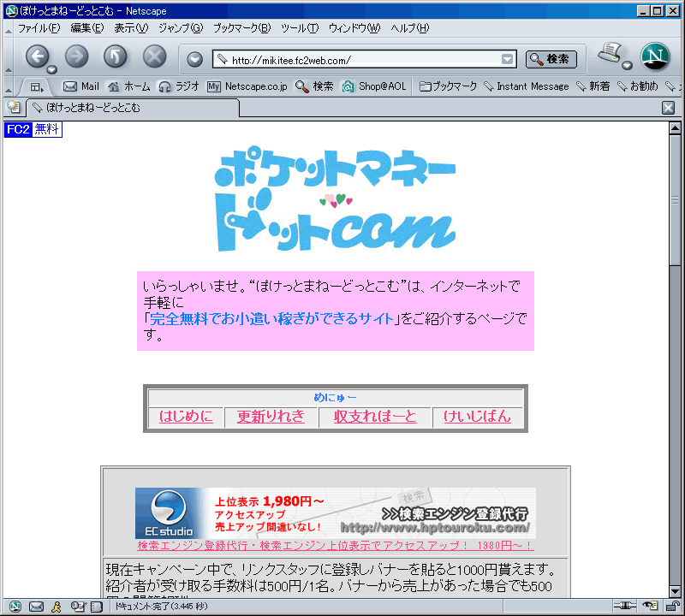Open Mail from the status bar envelope icon

point(36,606)
